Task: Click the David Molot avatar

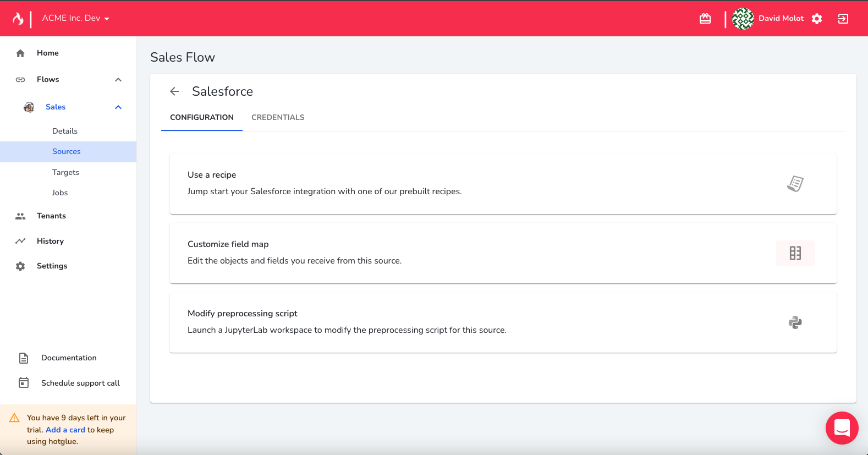Action: (x=743, y=19)
